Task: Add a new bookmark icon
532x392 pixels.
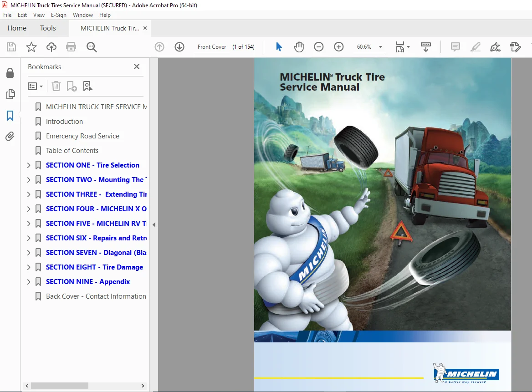Action: coord(72,86)
